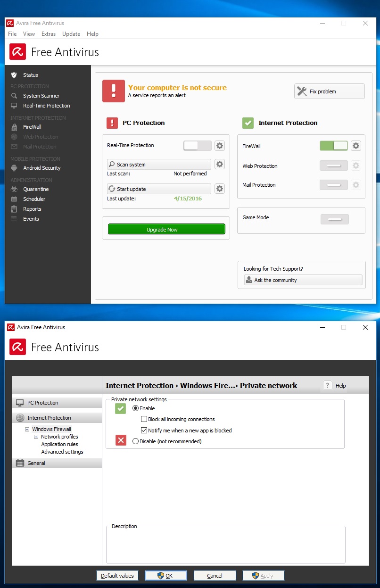
Task: Open Help menu in menu bar
Action: [93, 34]
